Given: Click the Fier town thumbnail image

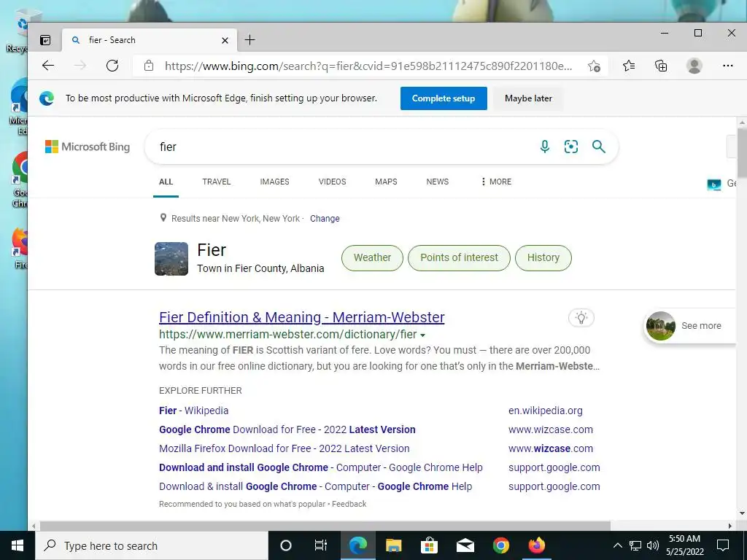Looking at the screenshot, I should point(171,259).
